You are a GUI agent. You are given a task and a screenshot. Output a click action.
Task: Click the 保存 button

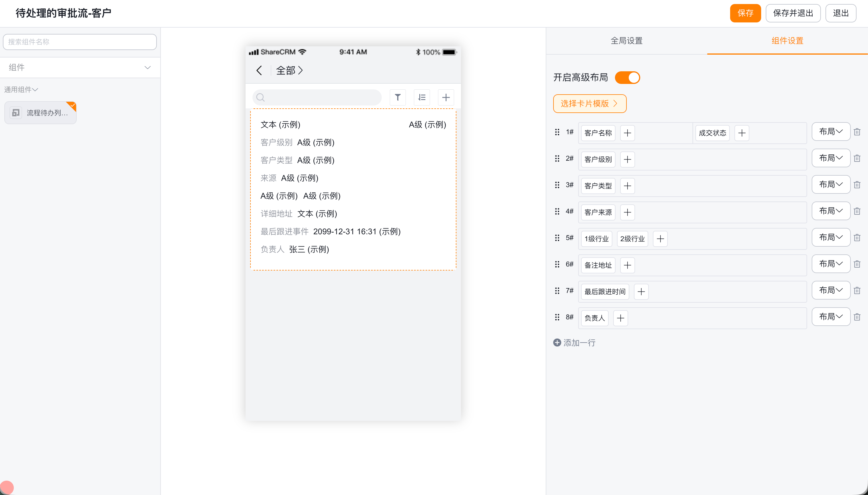[745, 13]
